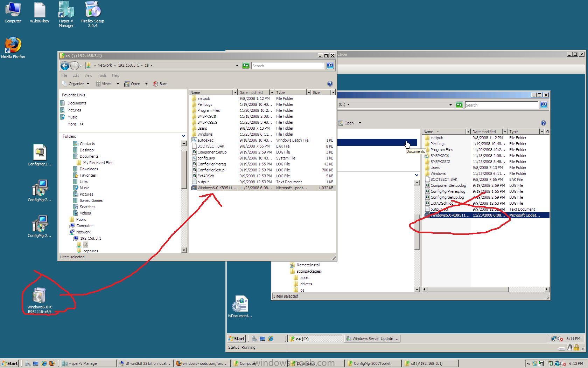Open Name column filter dropdown in c$ window
Image resolution: width=588 pixels, height=368 pixels.
(x=235, y=93)
